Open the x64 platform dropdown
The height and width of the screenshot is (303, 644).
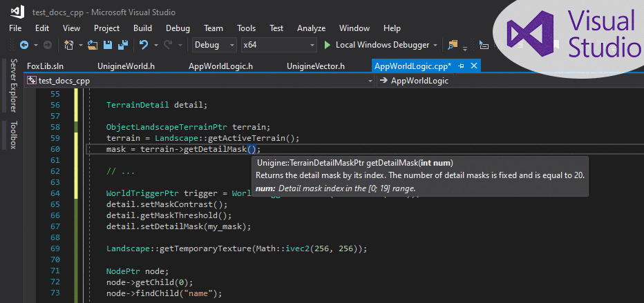coord(278,45)
